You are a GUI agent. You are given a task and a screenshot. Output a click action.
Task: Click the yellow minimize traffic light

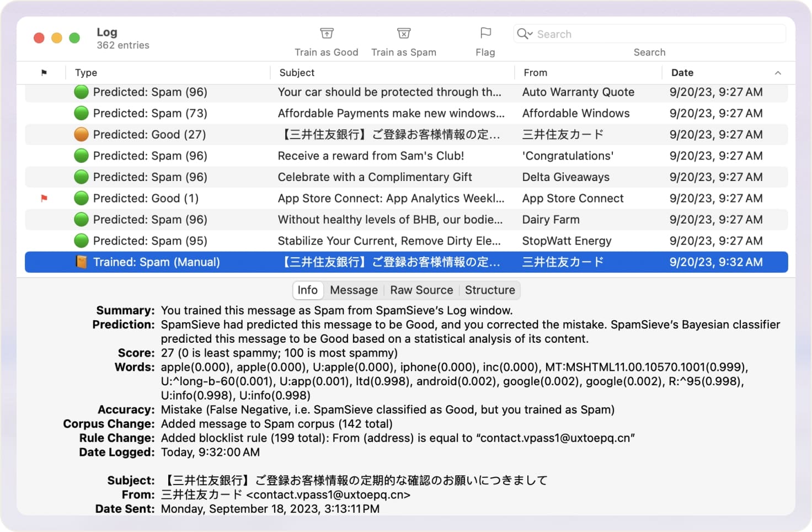coord(57,38)
